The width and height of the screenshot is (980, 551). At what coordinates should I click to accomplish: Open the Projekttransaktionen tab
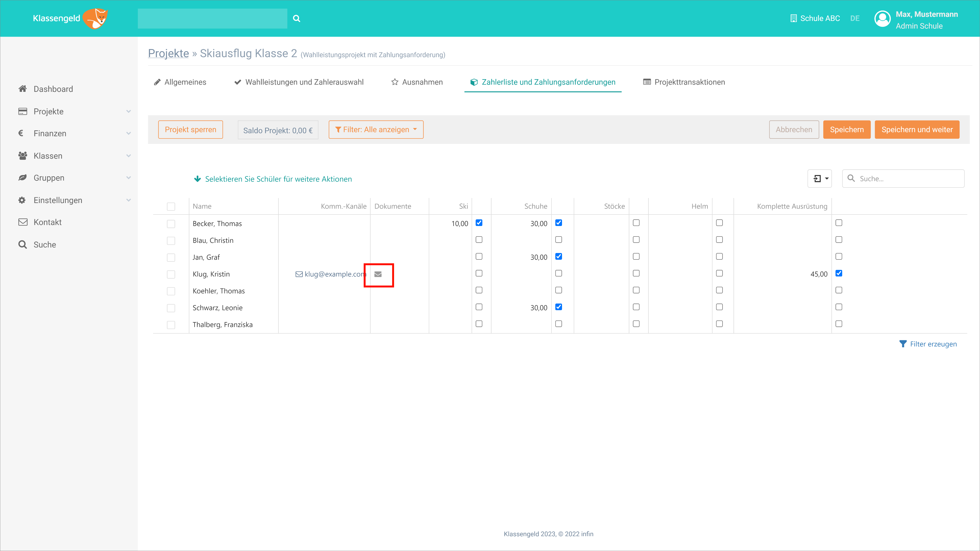coord(684,82)
